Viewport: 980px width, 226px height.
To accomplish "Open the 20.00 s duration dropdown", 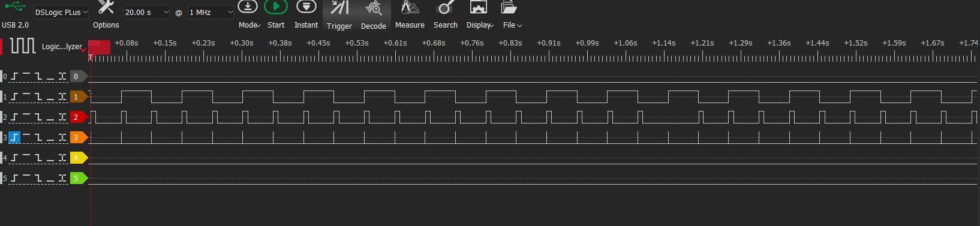I will (146, 12).
